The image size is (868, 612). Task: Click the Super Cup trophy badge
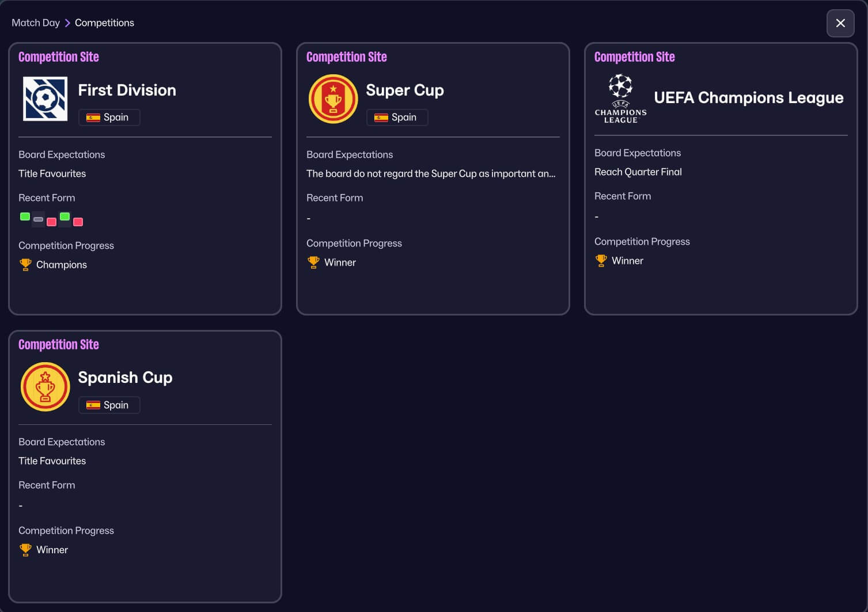333,99
